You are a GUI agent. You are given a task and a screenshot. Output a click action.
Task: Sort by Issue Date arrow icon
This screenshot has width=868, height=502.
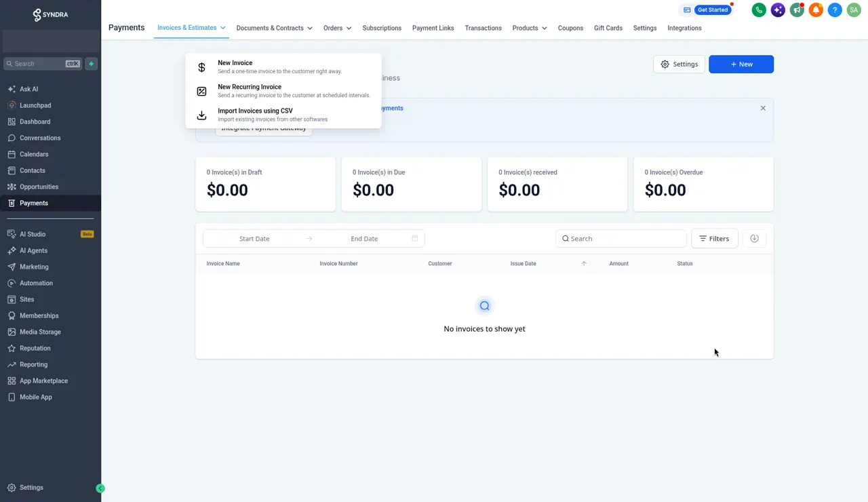(x=584, y=263)
